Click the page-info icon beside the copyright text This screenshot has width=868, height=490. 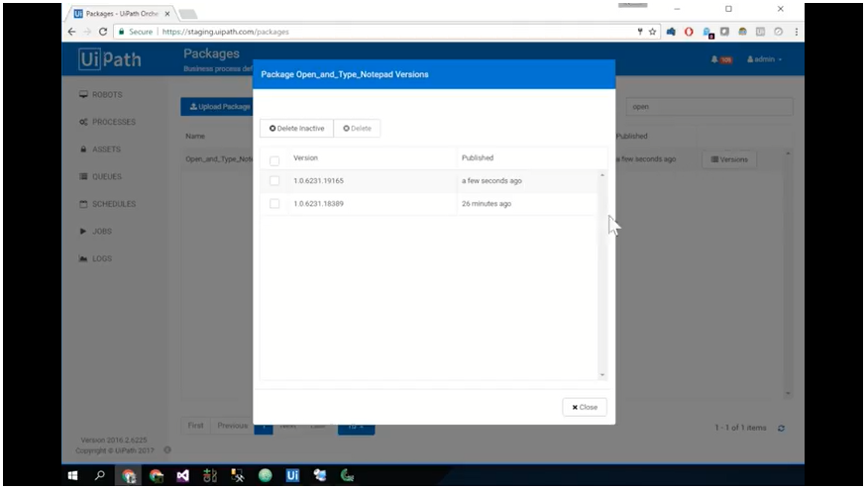(167, 450)
